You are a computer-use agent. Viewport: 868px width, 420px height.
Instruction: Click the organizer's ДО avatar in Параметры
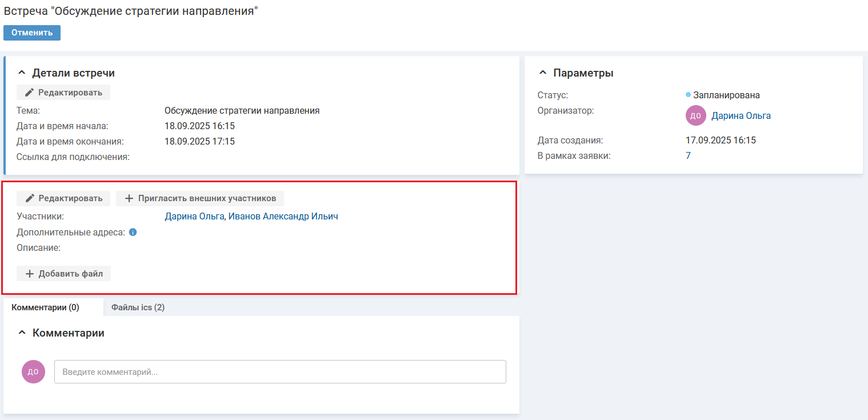pos(695,115)
